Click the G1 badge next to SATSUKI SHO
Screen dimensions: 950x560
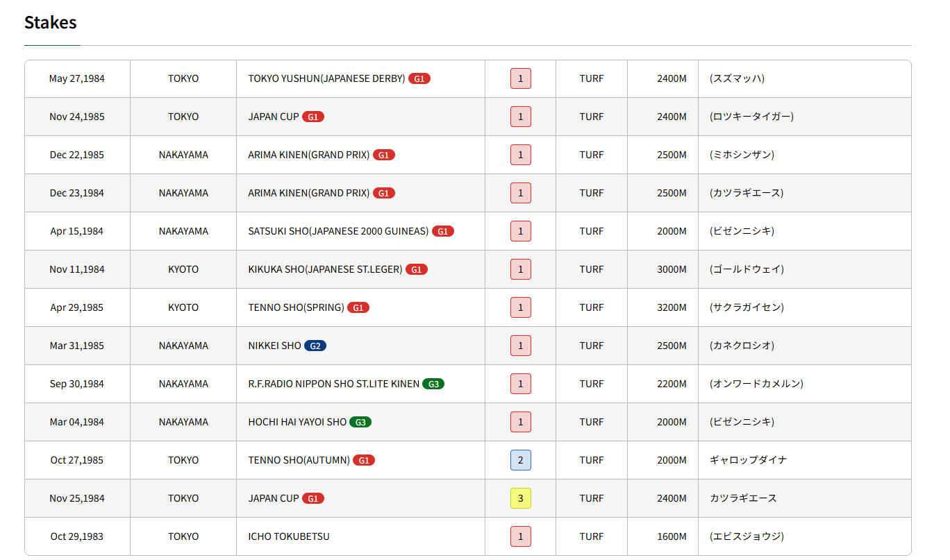443,231
